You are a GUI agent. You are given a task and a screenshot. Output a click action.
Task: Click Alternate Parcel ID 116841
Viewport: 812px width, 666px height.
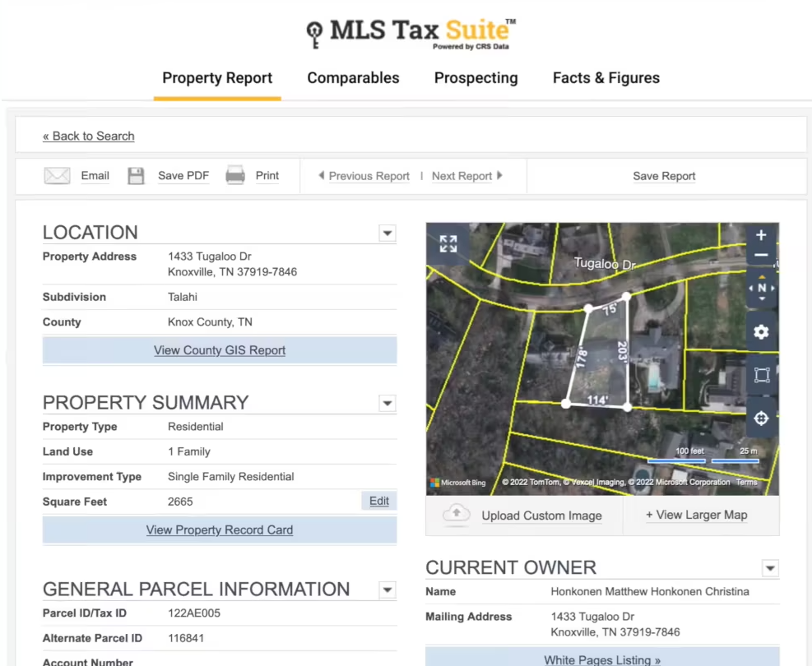click(x=186, y=639)
